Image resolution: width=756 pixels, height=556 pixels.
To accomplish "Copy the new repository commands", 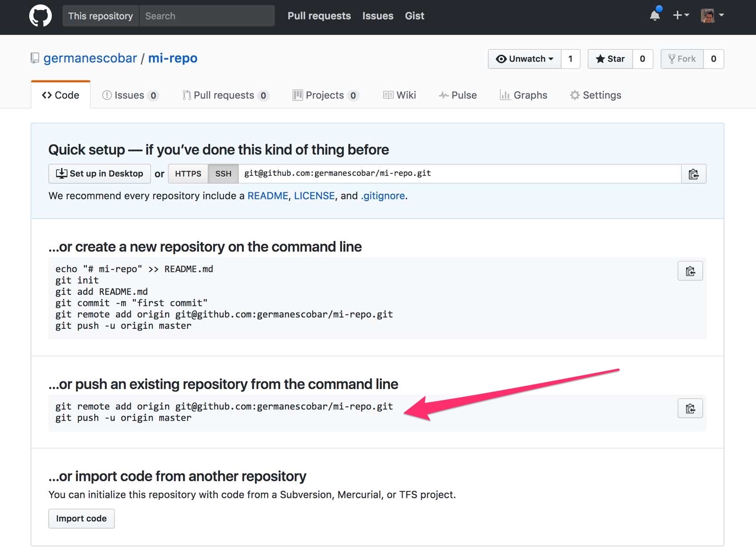I will pyautogui.click(x=690, y=271).
